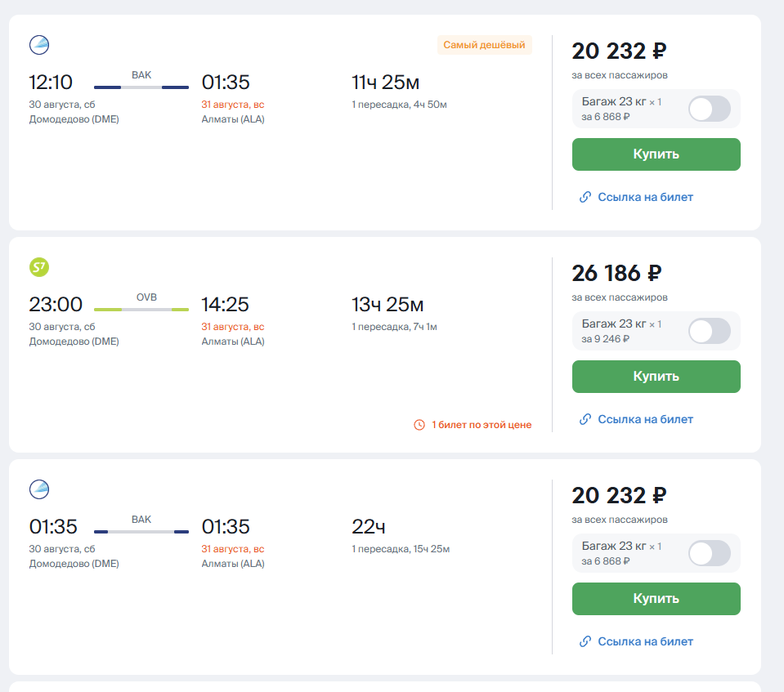Click the BAK layover route line of the 12:10 flight
Image resolution: width=784 pixels, height=692 pixels.
[141, 87]
